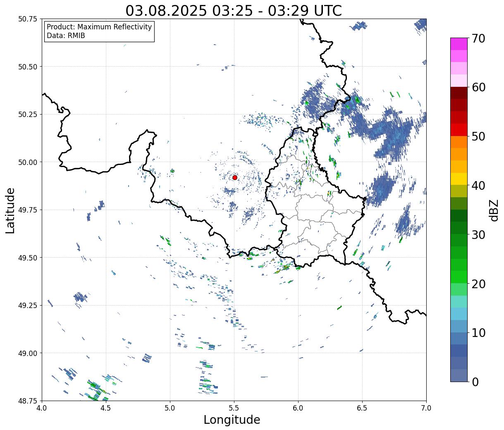Click the dark maroon swatch below 60 dBZ

(x=459, y=93)
